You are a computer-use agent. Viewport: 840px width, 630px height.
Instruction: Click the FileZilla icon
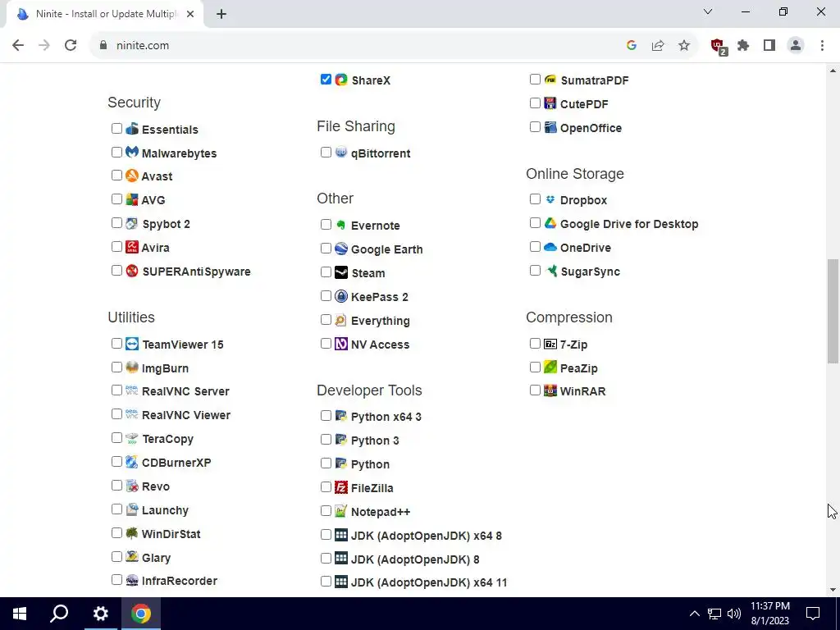[x=341, y=487]
